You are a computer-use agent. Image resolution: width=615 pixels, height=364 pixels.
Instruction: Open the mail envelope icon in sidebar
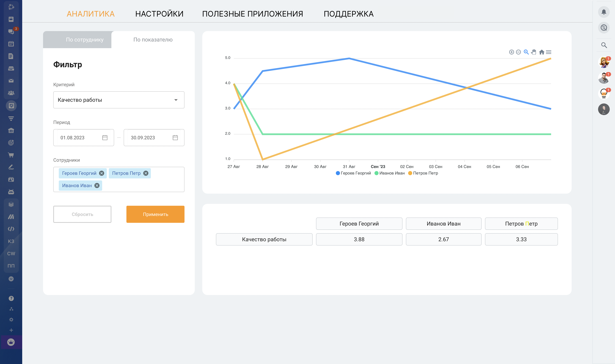tap(11, 81)
